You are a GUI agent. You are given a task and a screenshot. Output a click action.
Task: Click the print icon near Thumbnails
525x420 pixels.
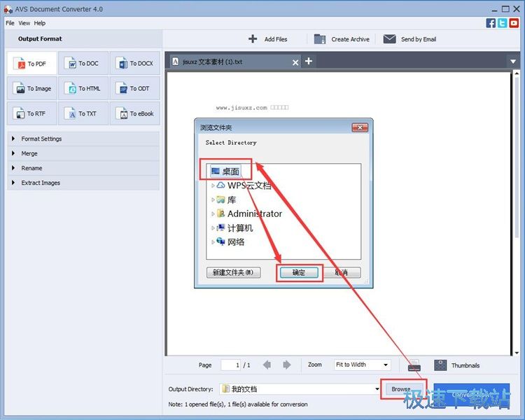coord(414,365)
